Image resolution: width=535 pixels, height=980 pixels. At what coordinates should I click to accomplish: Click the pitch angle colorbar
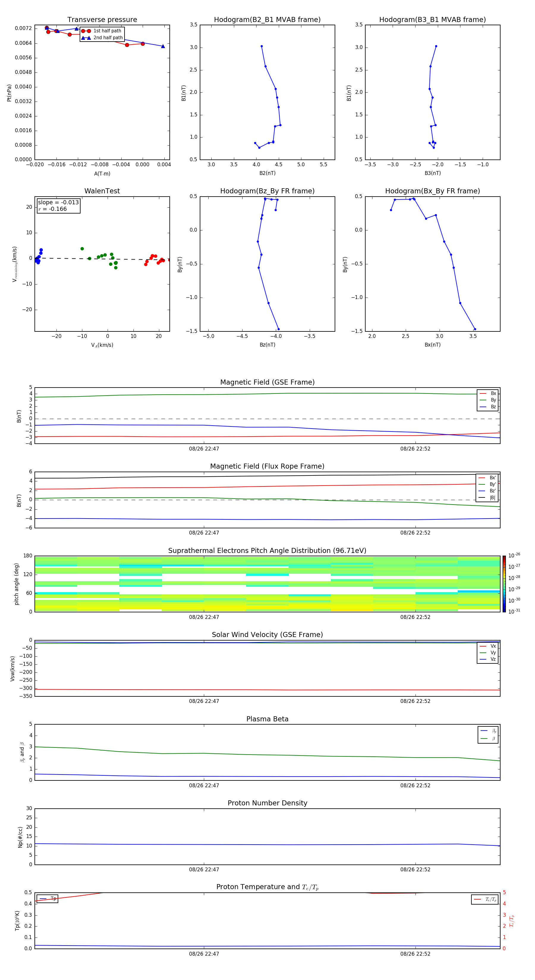(x=504, y=584)
